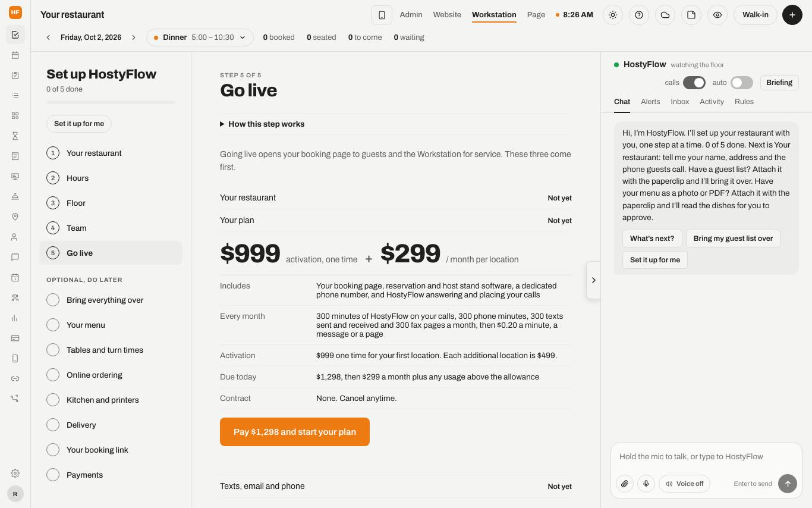Image resolution: width=812 pixels, height=508 pixels.
Task: Select step 3 'Floor' in setup list
Action: (x=111, y=203)
